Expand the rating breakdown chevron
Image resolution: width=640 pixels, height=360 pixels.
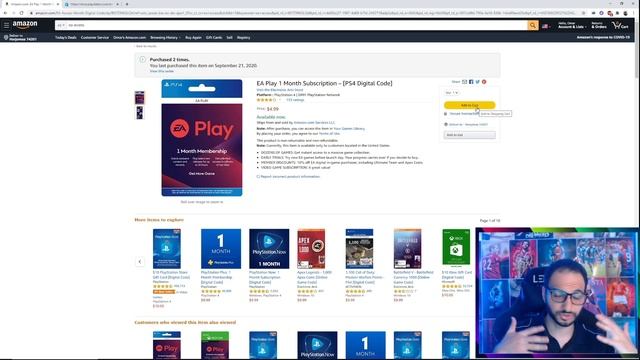tap(280, 100)
